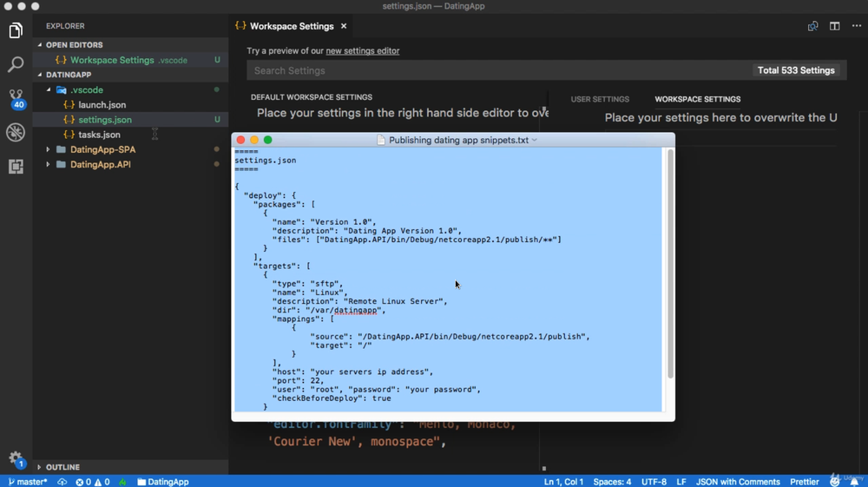Focus the Search Settings input field
868x487 pixels.
point(498,70)
